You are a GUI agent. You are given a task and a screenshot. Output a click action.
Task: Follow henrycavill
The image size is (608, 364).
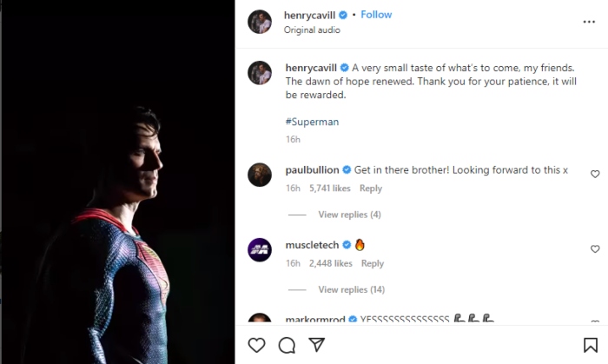[376, 15]
